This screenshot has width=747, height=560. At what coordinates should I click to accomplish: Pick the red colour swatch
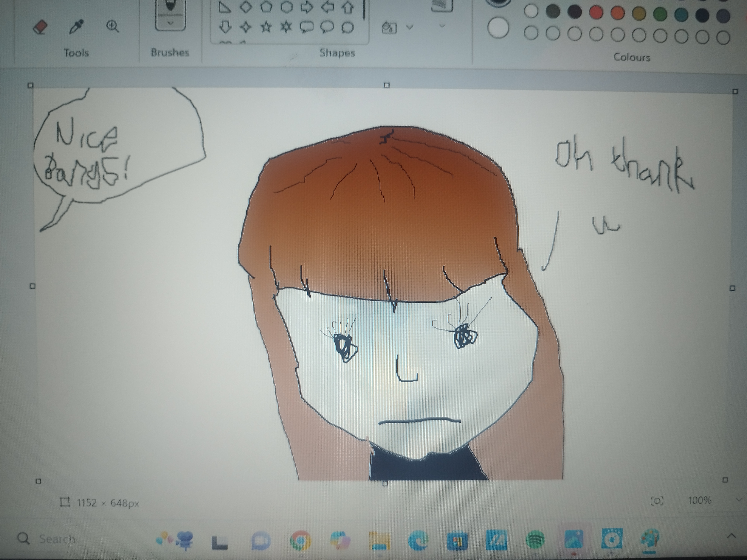(596, 13)
